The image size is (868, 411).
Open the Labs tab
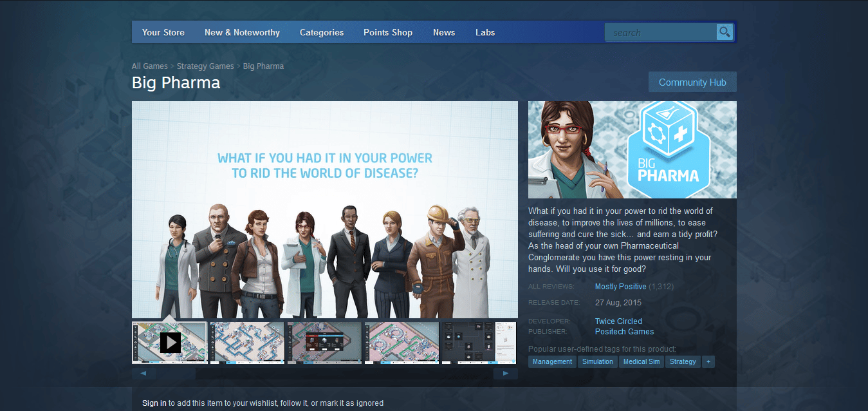click(x=485, y=32)
